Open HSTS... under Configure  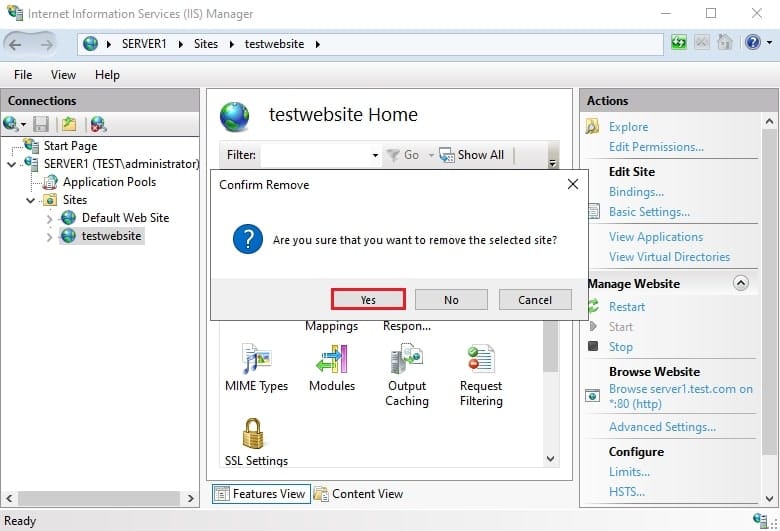(x=627, y=492)
